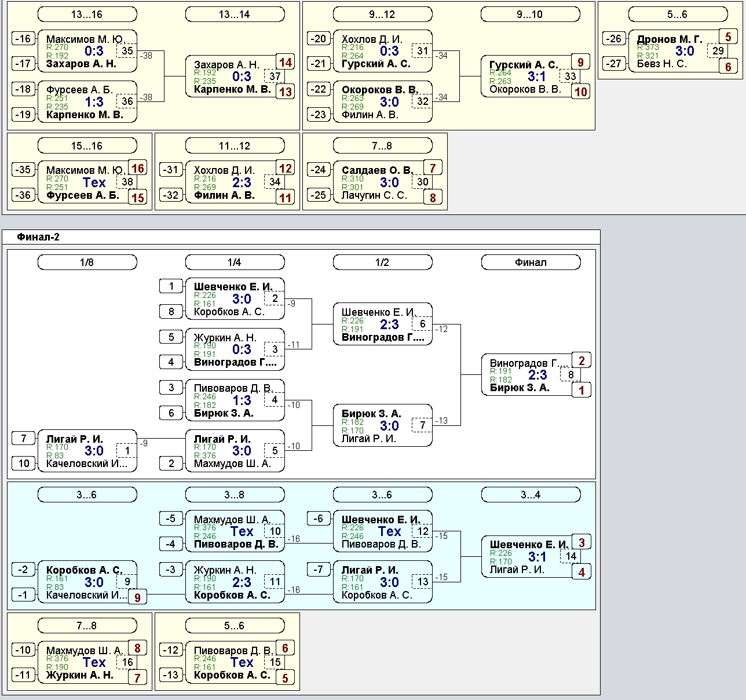Click rating R:310 under Салдаев
The height and width of the screenshot is (700, 746).
(x=353, y=178)
